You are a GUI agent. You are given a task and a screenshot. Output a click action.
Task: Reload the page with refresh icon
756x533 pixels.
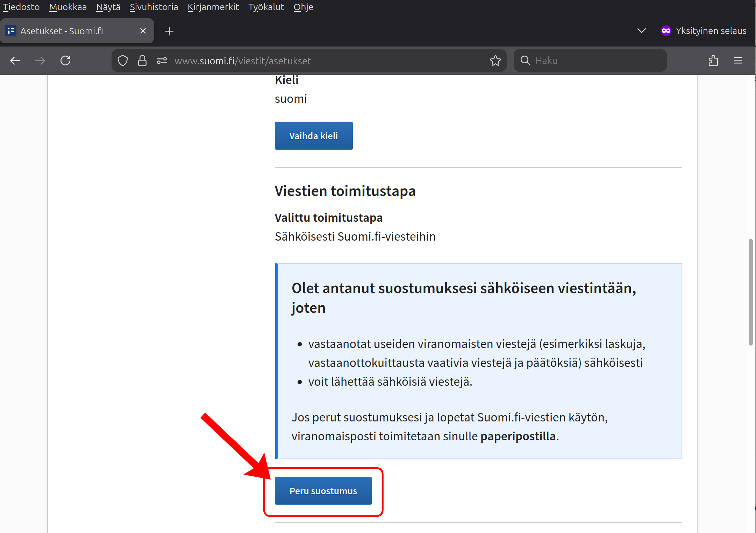tap(66, 61)
